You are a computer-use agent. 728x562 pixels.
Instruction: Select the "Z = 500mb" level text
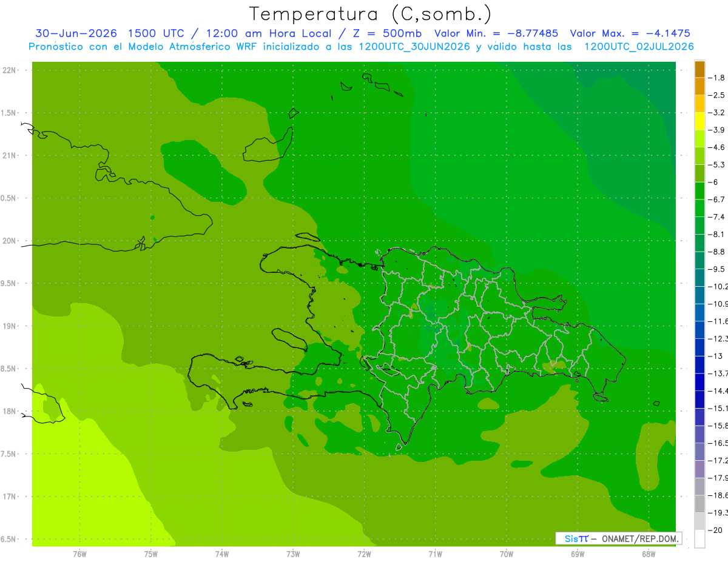(386, 33)
